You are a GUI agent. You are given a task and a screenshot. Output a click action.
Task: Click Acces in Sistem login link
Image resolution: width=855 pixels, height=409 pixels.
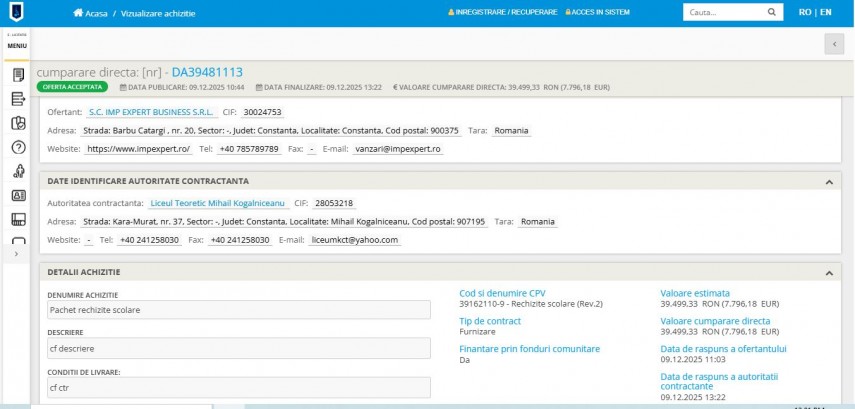pos(597,13)
